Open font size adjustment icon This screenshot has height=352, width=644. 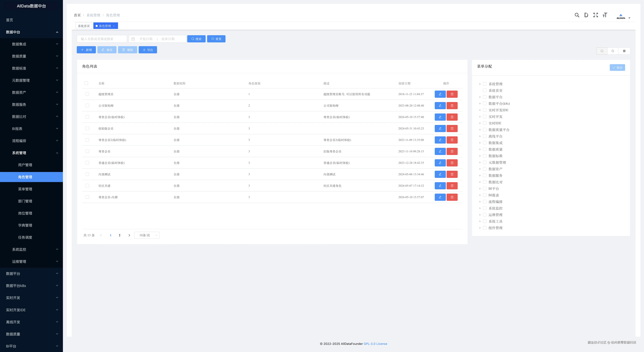[605, 15]
